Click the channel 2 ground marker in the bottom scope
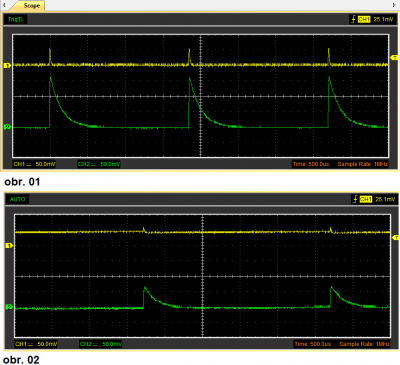 [9, 307]
